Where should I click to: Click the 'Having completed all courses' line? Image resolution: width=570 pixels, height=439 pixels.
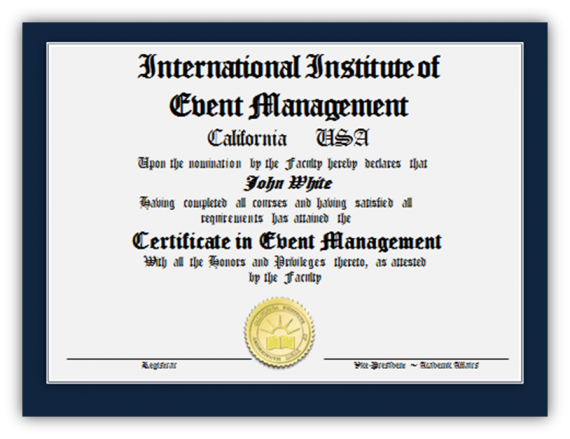276,203
